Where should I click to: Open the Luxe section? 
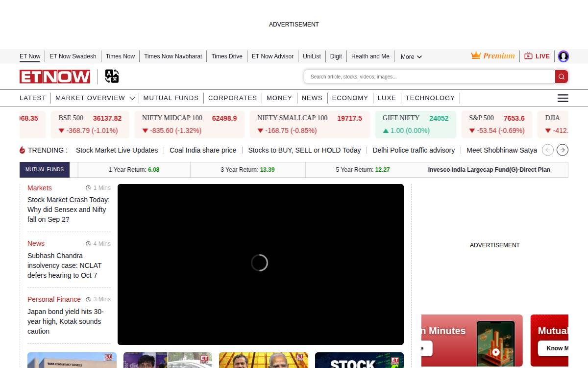(x=387, y=98)
